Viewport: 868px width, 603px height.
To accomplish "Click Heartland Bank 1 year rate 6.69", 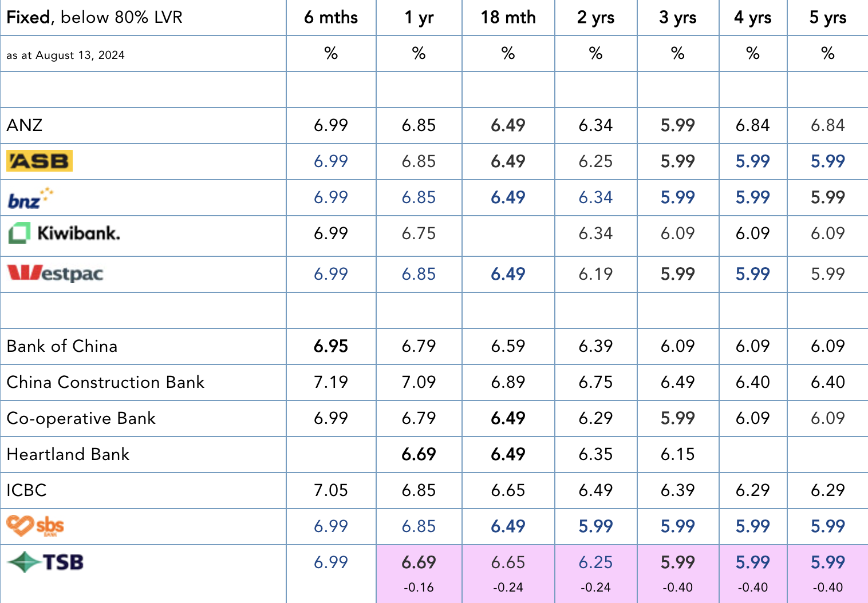I will (x=419, y=454).
